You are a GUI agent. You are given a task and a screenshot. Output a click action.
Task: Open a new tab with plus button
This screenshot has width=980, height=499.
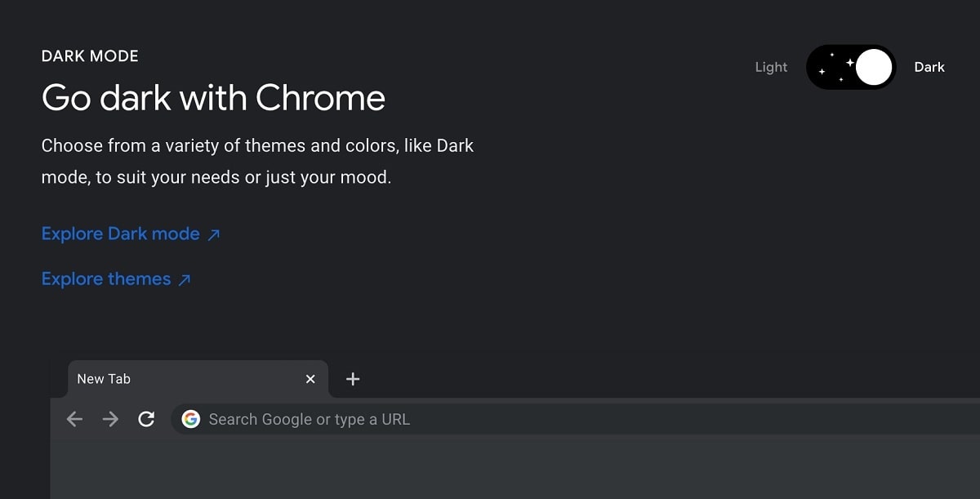coord(353,379)
